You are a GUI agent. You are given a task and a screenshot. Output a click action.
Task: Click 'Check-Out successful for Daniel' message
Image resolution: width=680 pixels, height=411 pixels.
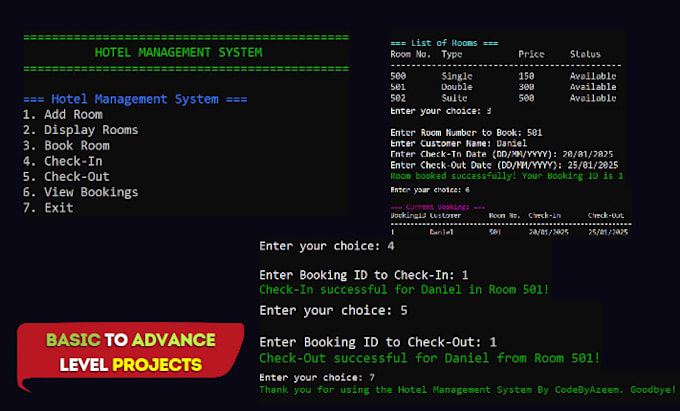point(429,358)
